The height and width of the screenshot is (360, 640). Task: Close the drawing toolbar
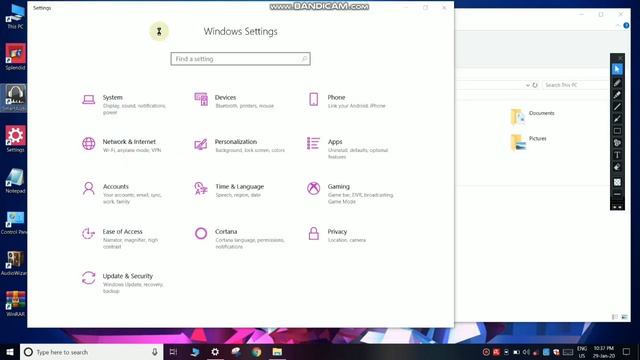point(620,58)
